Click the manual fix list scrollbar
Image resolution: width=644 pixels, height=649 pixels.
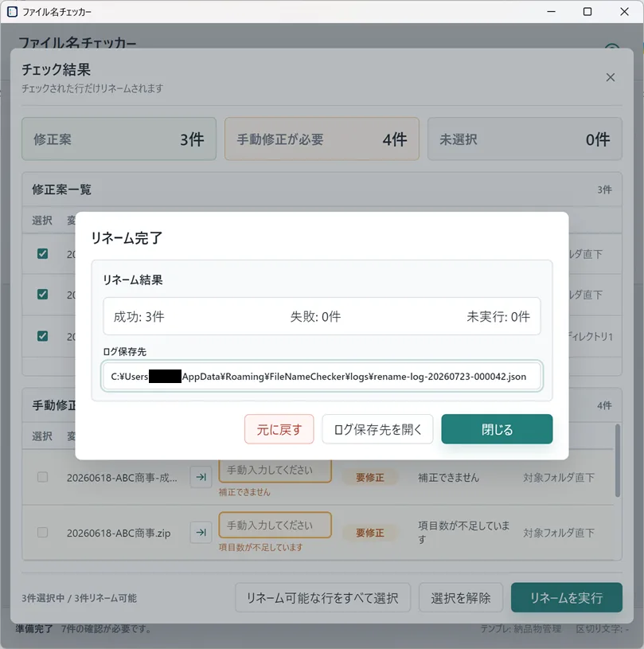pos(617,459)
